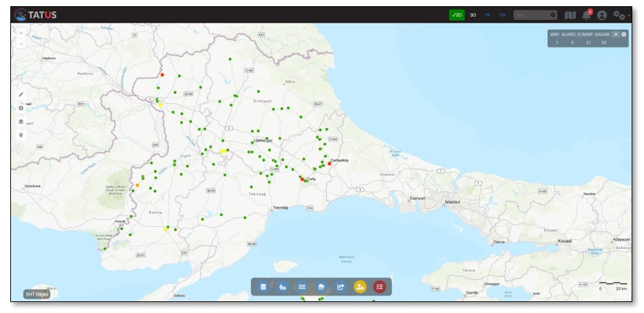The image size is (644, 313).
Task: Switch map to 2D view
Action: point(457,14)
